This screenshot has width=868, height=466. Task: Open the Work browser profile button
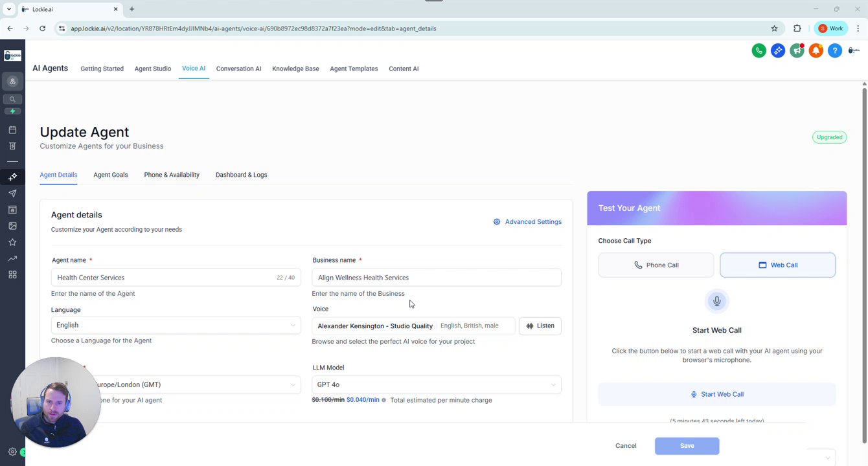pos(830,28)
